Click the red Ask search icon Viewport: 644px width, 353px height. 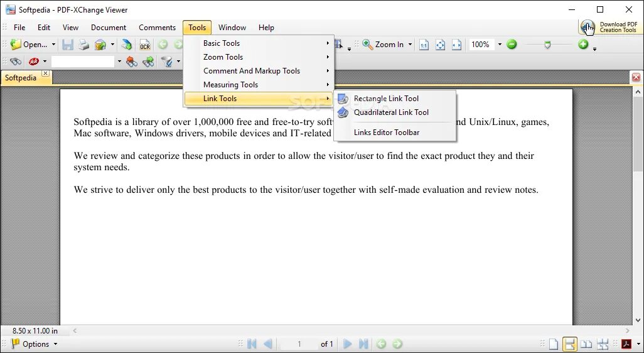(34, 62)
